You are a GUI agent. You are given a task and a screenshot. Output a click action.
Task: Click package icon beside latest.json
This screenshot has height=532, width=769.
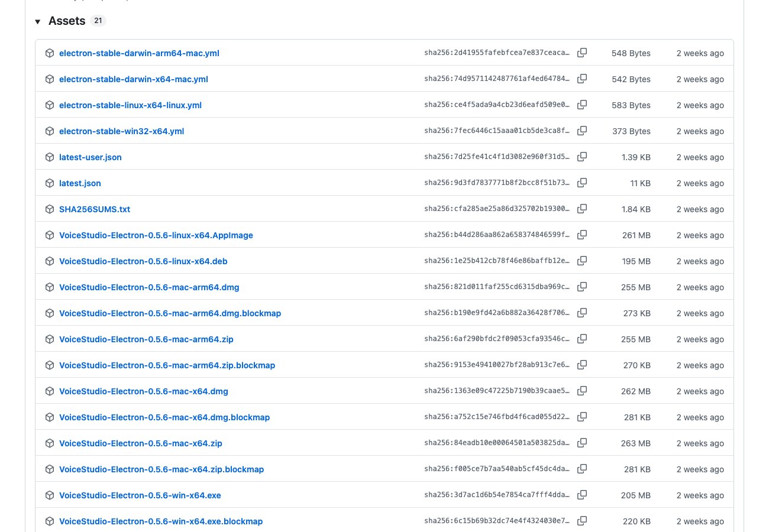click(x=50, y=183)
